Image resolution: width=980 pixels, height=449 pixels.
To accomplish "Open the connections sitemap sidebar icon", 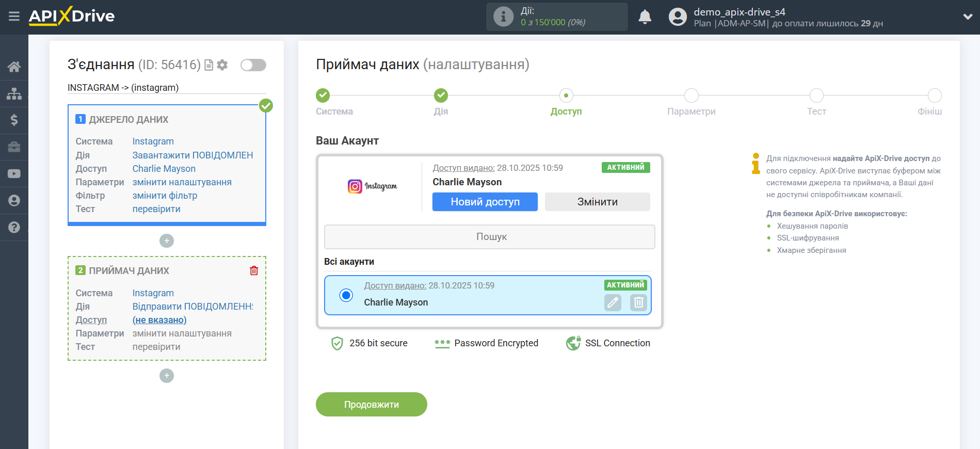I will tap(14, 93).
